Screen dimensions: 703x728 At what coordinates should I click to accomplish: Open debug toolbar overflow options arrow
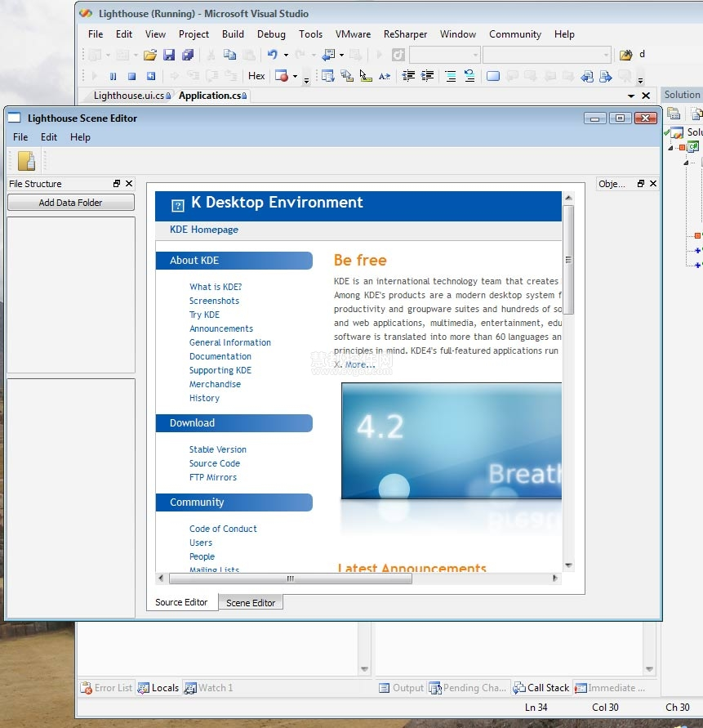307,81
